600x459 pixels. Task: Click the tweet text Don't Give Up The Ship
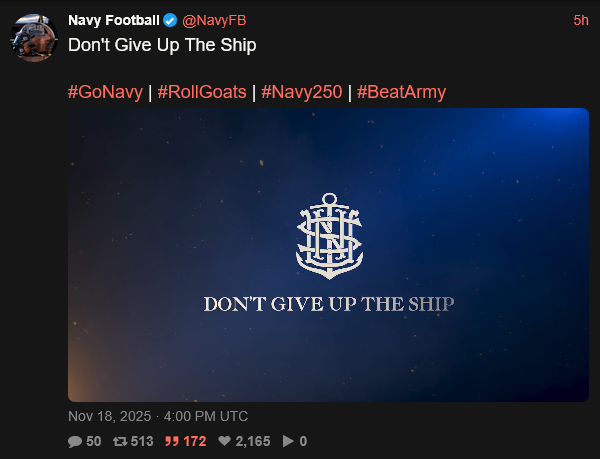(x=162, y=45)
